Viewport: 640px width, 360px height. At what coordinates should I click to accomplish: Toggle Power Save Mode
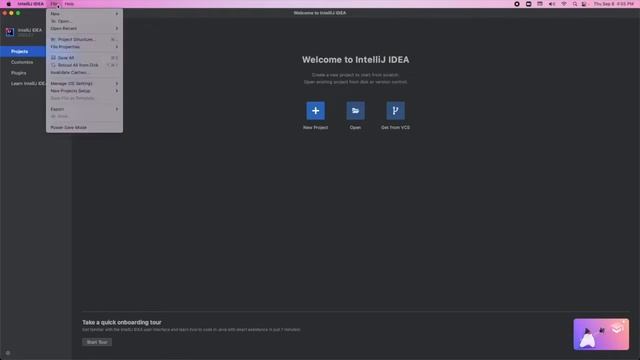[84, 127]
